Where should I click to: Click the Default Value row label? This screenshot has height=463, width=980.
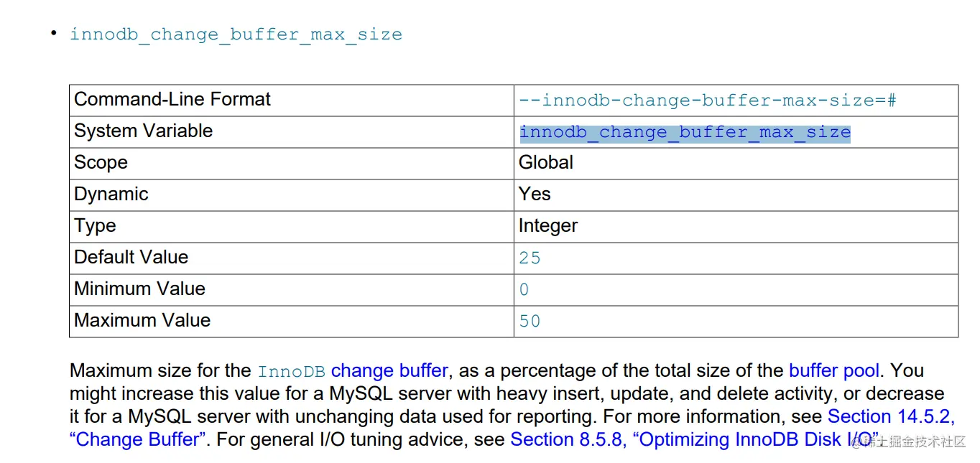[x=131, y=257]
